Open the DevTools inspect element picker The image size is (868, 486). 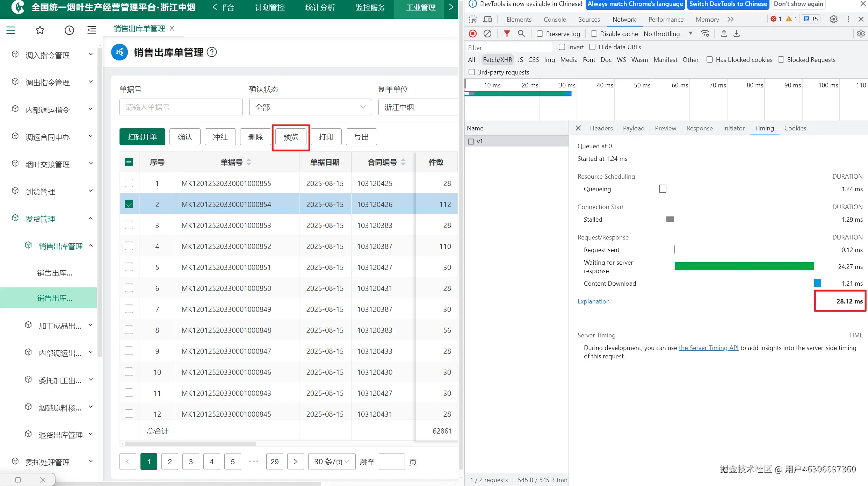click(473, 19)
